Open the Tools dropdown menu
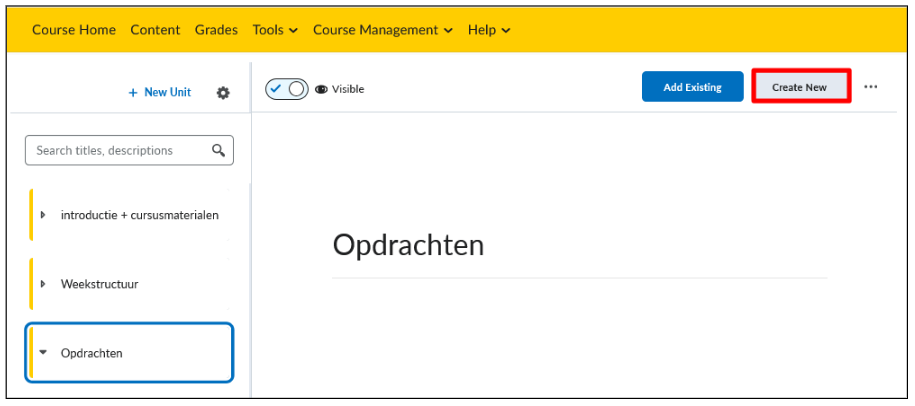The image size is (915, 406). pos(275,30)
